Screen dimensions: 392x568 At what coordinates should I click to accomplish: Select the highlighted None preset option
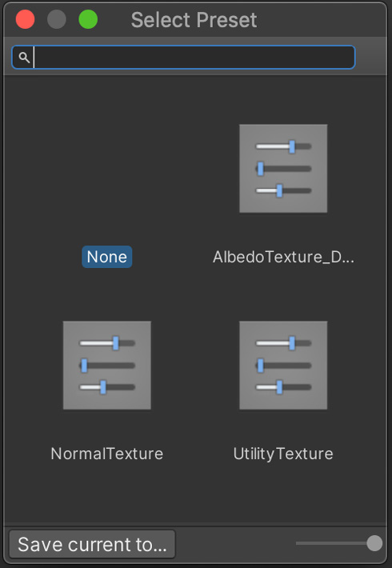(x=107, y=257)
